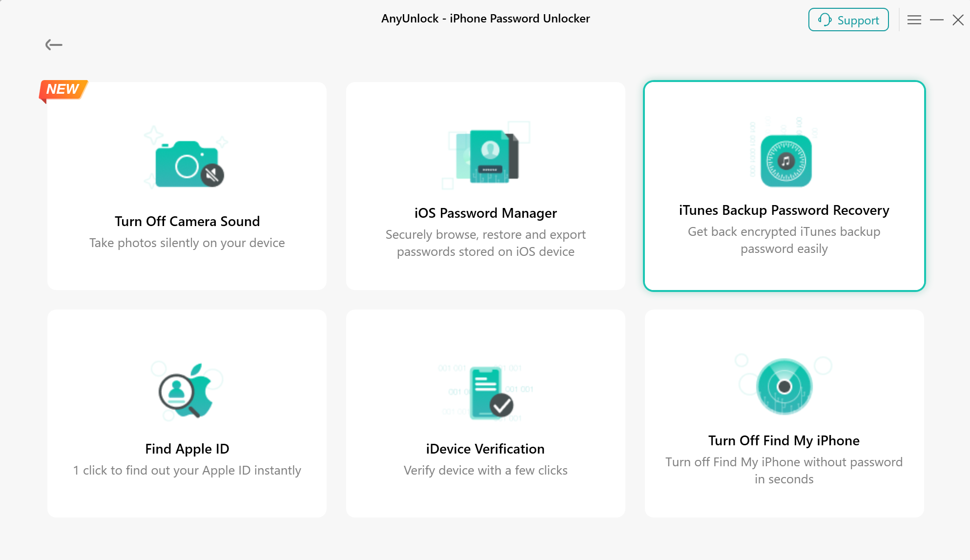Open the Support button

coord(848,20)
